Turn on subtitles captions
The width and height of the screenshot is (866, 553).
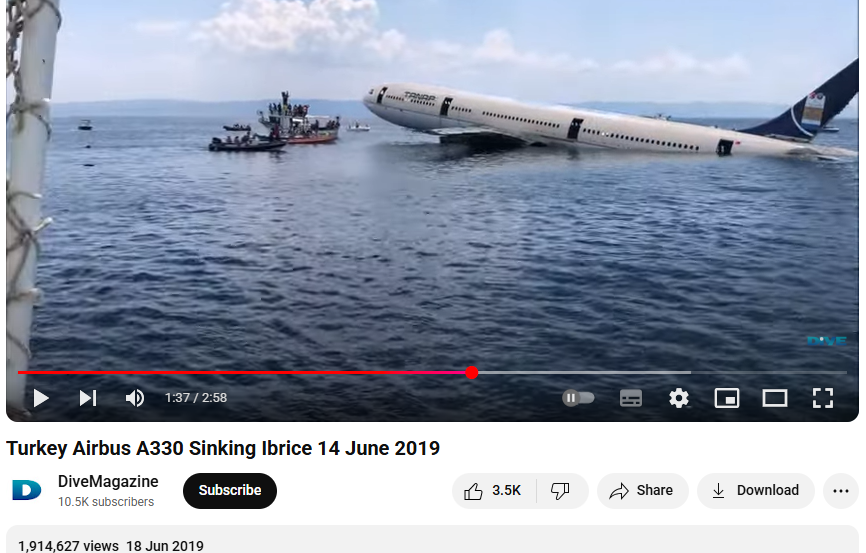631,398
